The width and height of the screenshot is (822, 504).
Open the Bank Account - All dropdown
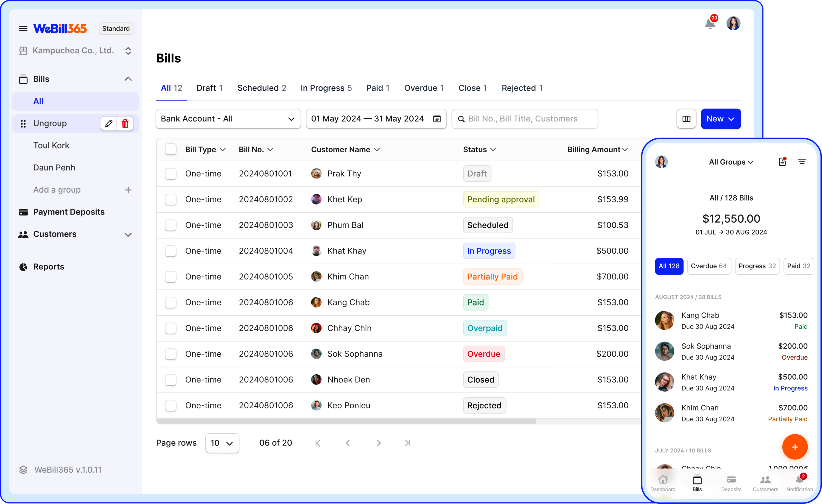pos(228,119)
